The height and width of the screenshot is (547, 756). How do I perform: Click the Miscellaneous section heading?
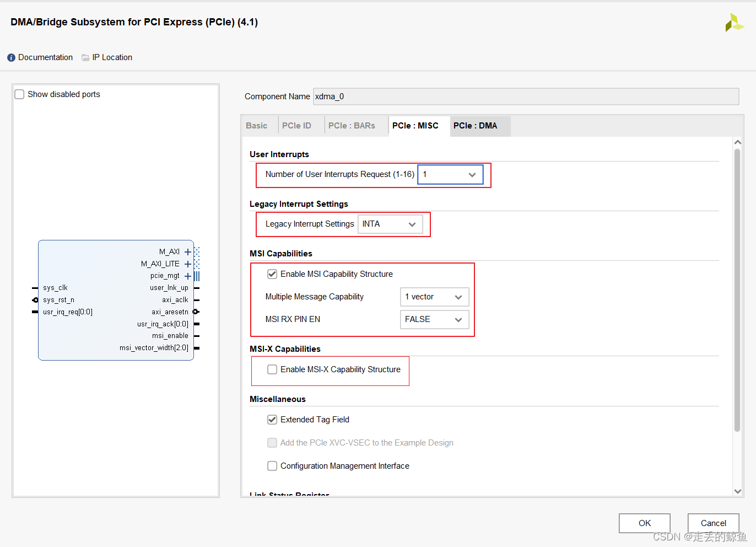[278, 399]
